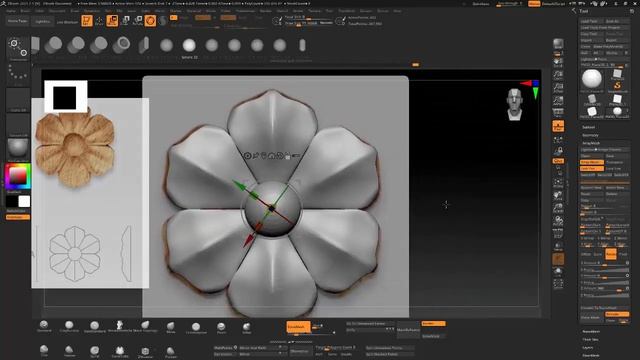Screen dimensions: 640x360
Task: Activate the Rotate transform mode icon
Action: point(138,20)
